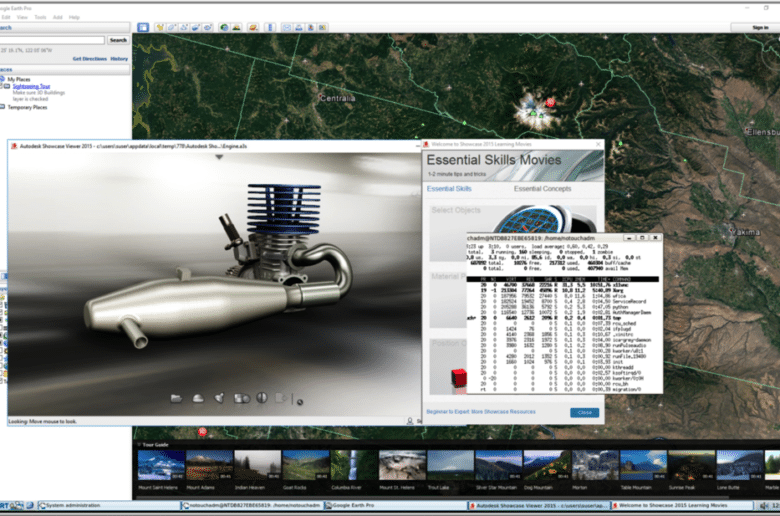Click the person icon in Showcase status bar
This screenshot has height=516, width=780.
tap(410, 421)
